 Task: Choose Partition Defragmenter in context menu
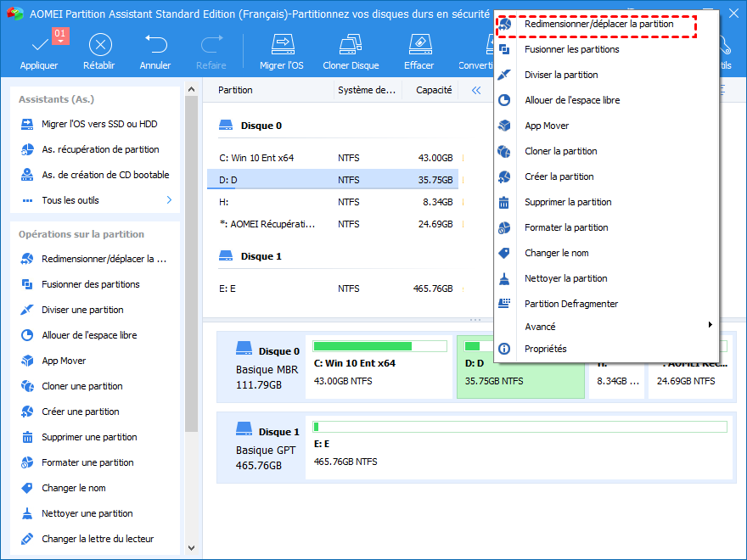(x=606, y=304)
